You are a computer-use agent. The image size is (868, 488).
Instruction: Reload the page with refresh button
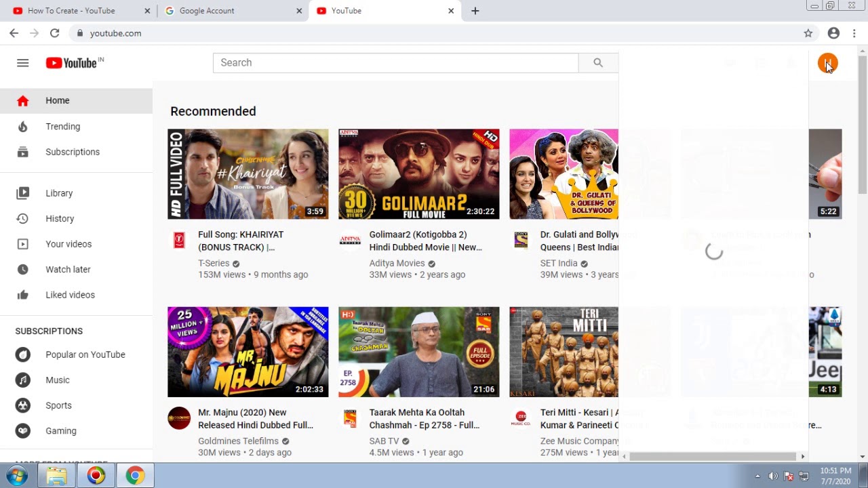click(x=55, y=33)
